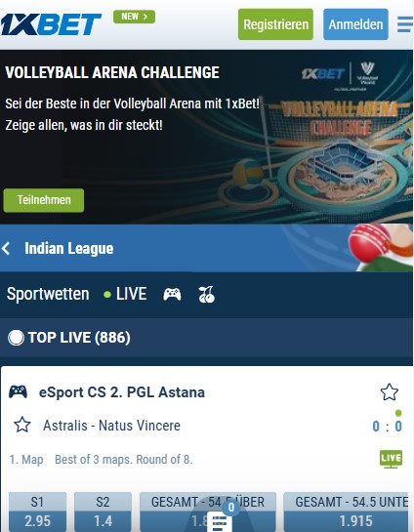Viewport: 414px width, 532px height.
Task: Open the hamburger menu icon
Action: tap(405, 24)
